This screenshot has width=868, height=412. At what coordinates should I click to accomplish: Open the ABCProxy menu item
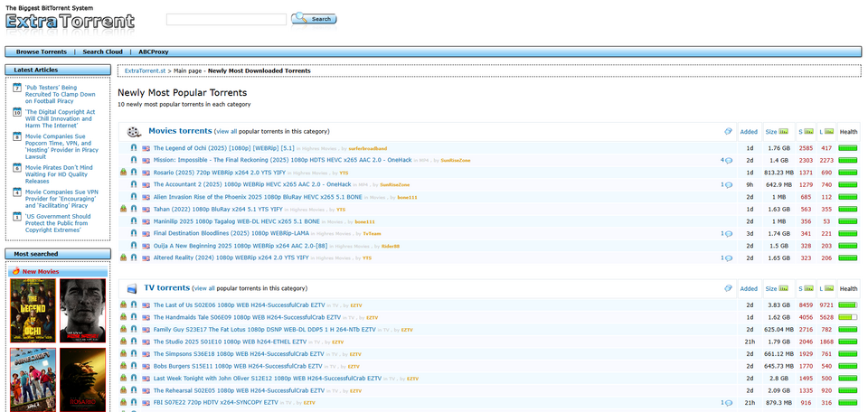coord(154,52)
